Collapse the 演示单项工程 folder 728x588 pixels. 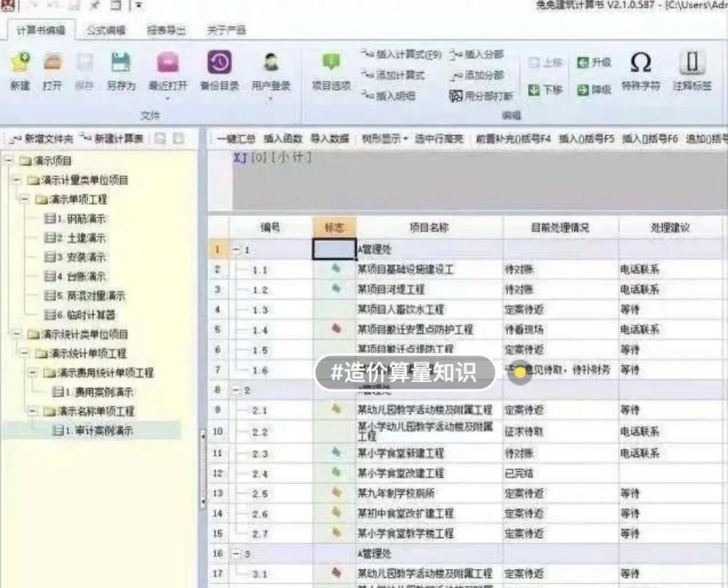24,200
